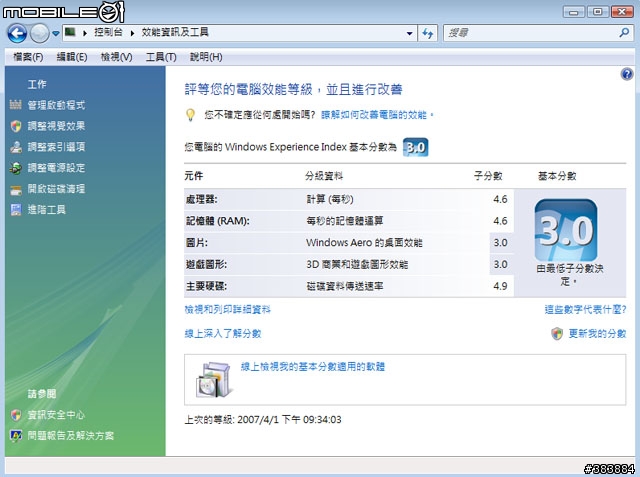640x477 pixels.
Task: Open 檢視和列印詳細資料 link
Action: pos(227,310)
